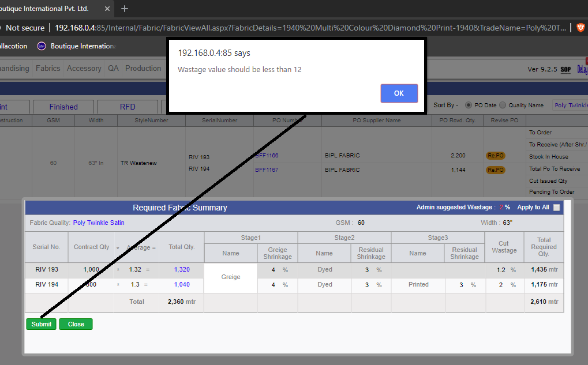Switch to the RFD tab
Screen dimensions: 588x365
click(x=128, y=107)
